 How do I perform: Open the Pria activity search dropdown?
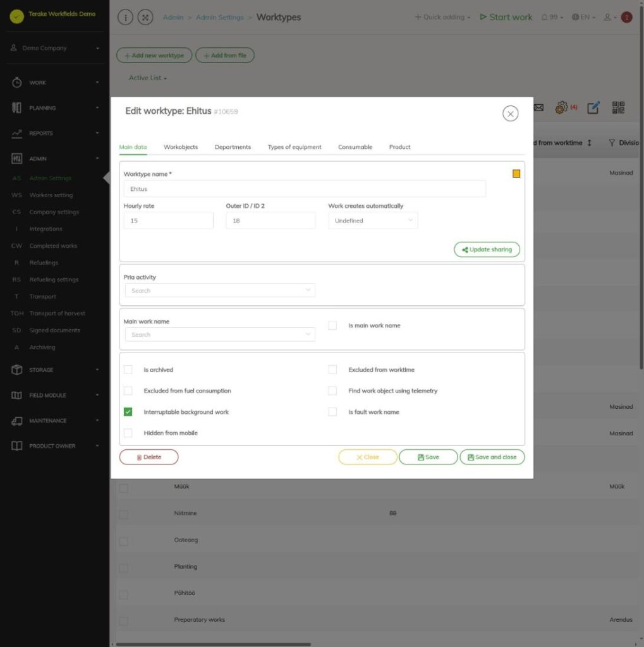[x=220, y=291]
